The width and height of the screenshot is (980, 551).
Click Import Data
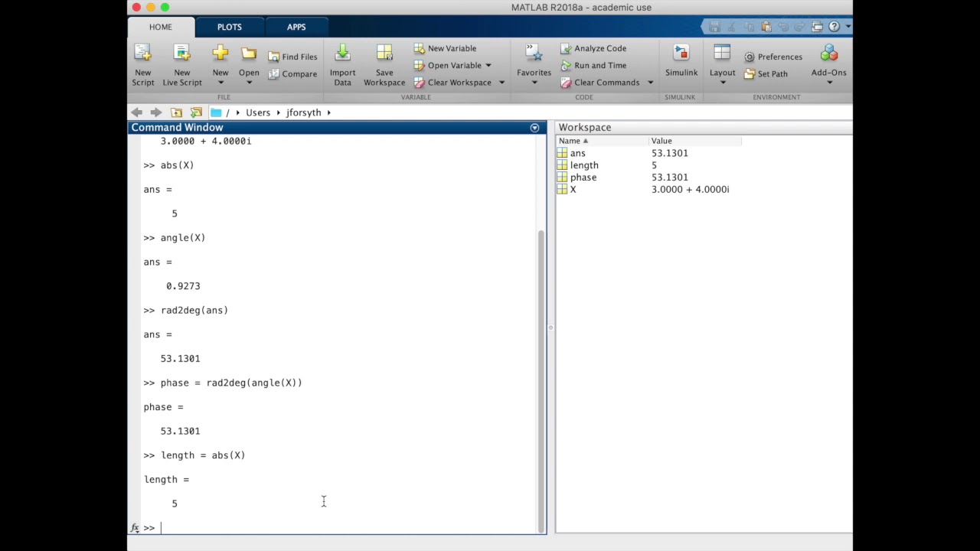pos(342,65)
